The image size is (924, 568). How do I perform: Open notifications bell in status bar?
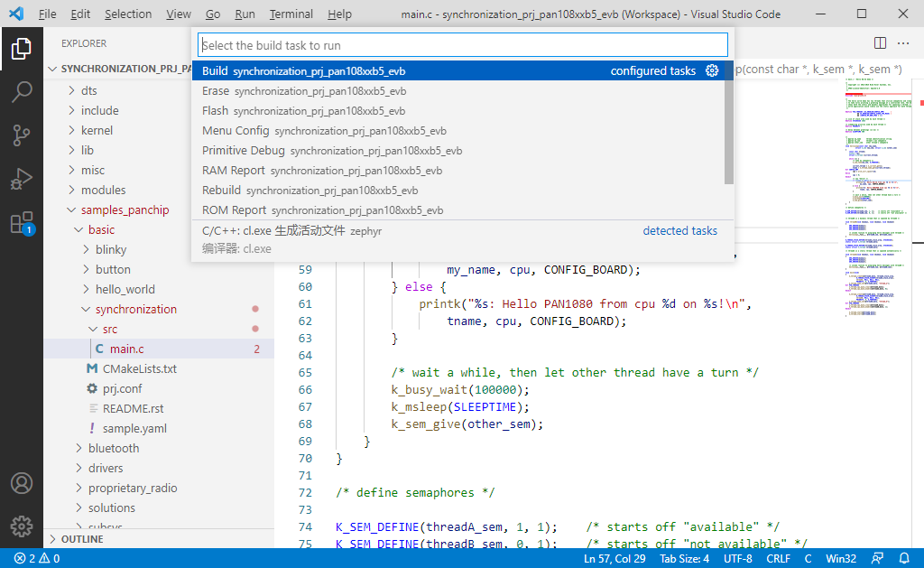tap(904, 558)
